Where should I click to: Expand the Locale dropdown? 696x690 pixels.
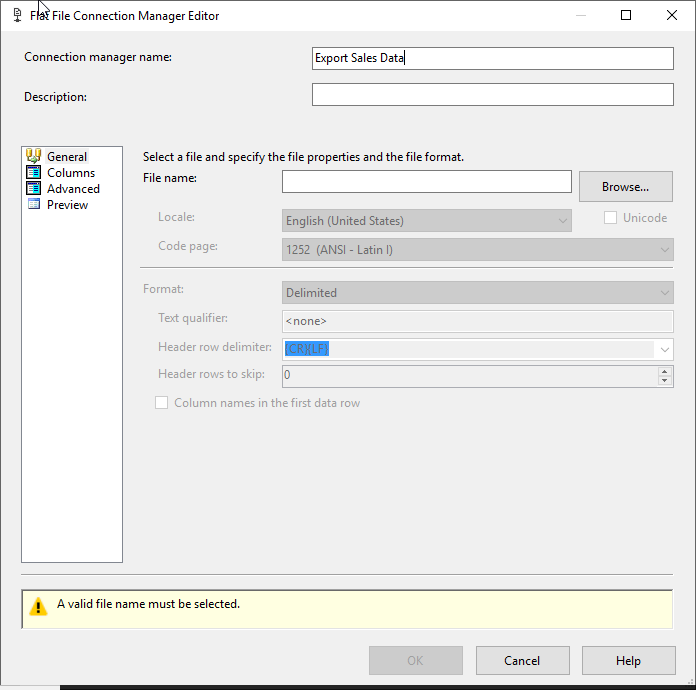[562, 221]
